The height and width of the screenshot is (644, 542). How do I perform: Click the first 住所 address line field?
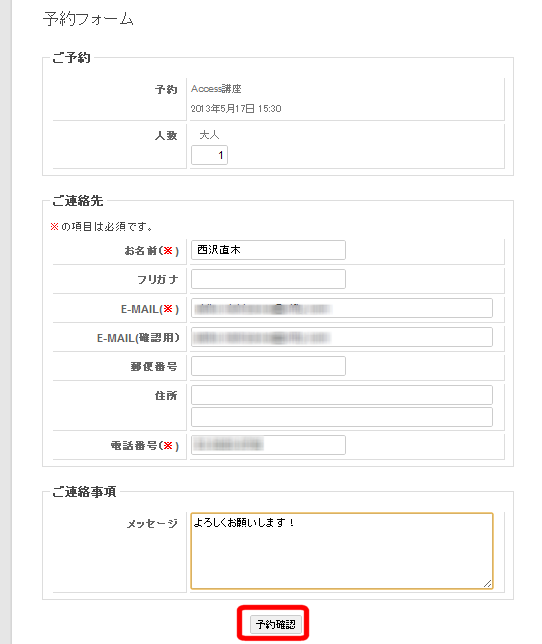[342, 395]
